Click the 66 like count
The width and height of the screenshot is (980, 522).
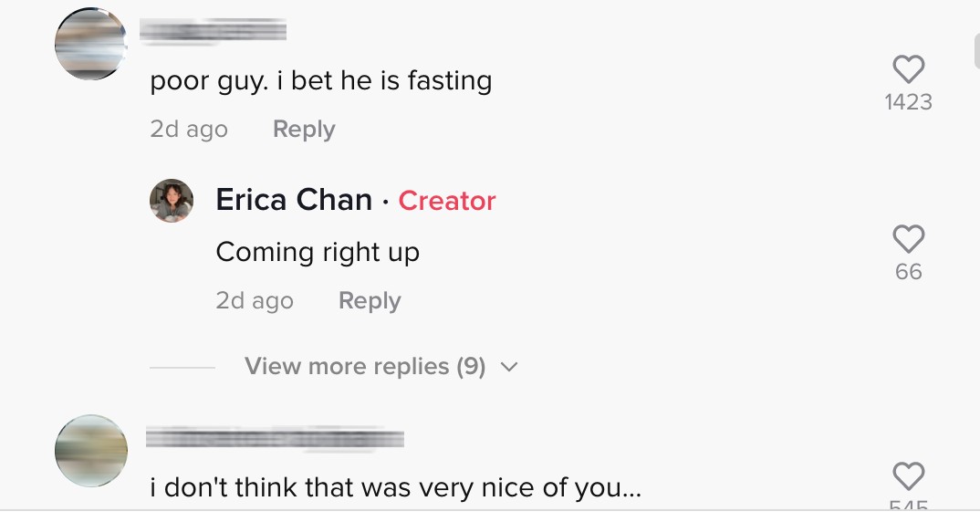908,272
